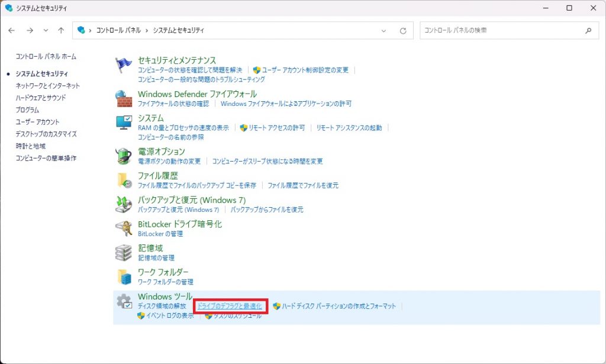
Task: Select システムとセキュリティ in the sidebar
Action: 42,73
